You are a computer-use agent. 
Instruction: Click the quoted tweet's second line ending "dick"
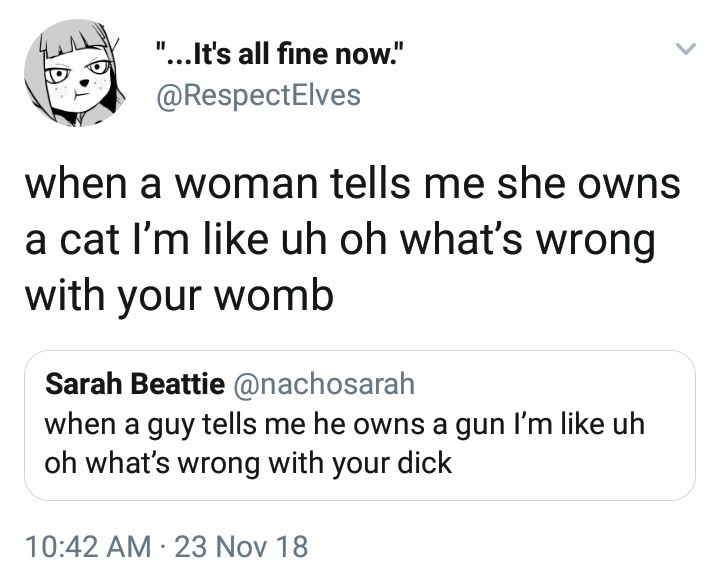(x=249, y=463)
